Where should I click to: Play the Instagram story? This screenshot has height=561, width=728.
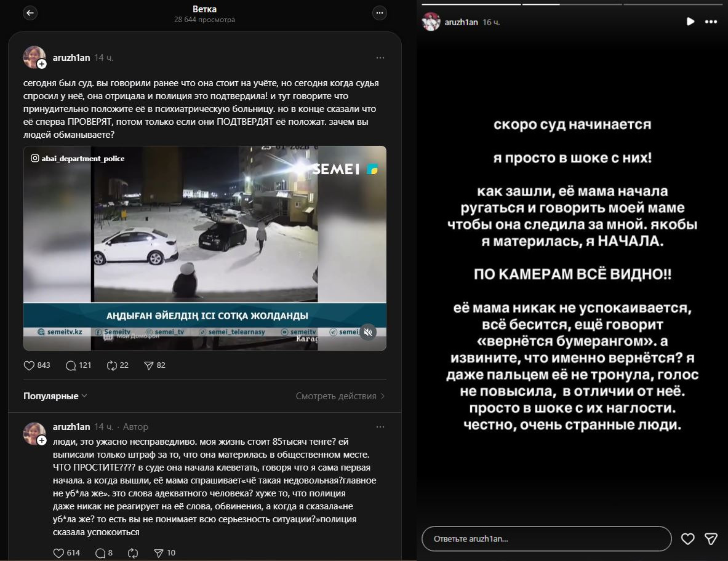[x=690, y=22]
